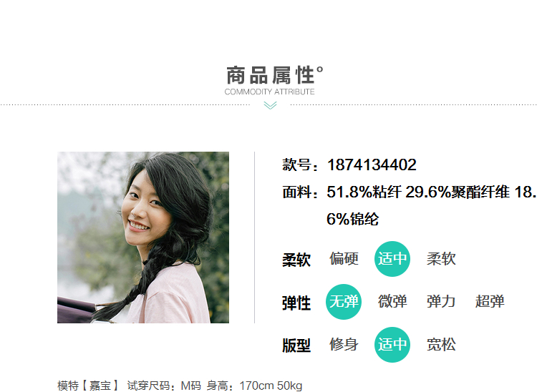The width and height of the screenshot is (537, 392).
Task: Select 适中 in the 柔软 row
Action: point(392,259)
